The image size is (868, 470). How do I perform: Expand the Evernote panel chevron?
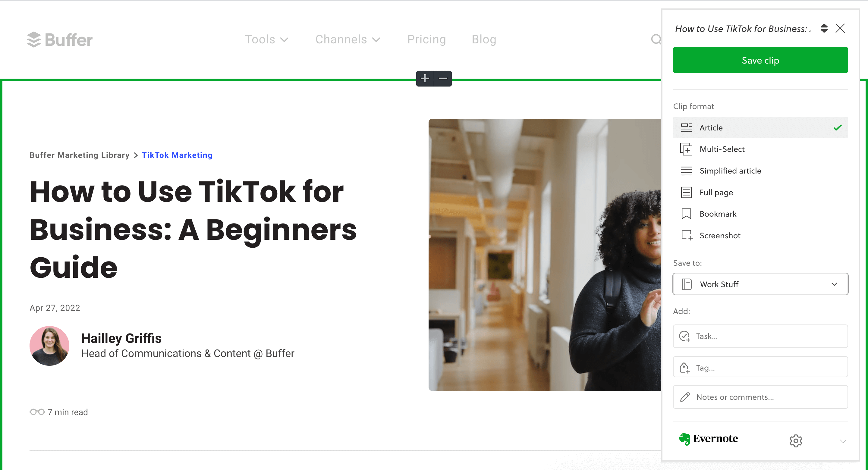pyautogui.click(x=843, y=440)
